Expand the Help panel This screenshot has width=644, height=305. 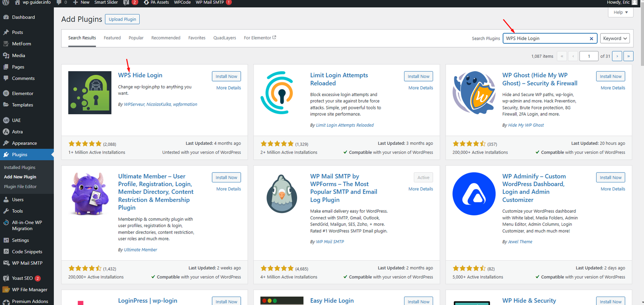(621, 12)
